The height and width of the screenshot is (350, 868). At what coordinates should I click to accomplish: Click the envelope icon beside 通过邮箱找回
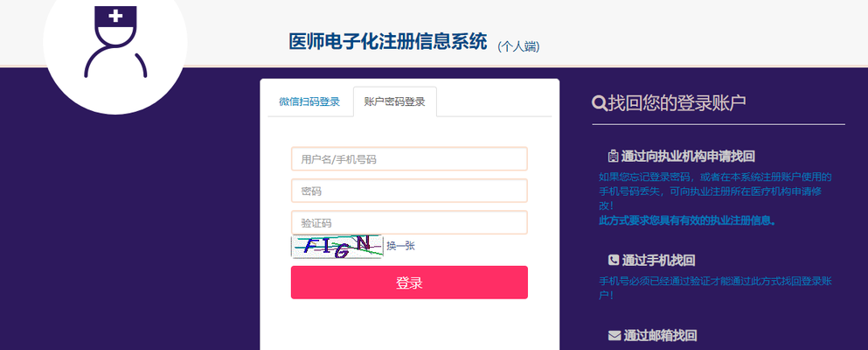pos(615,335)
